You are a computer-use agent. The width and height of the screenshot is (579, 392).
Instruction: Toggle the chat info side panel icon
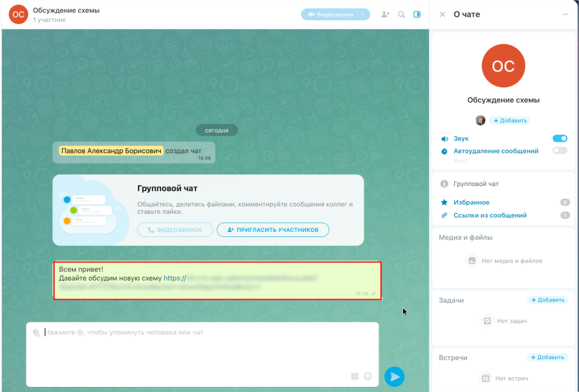pyautogui.click(x=417, y=15)
